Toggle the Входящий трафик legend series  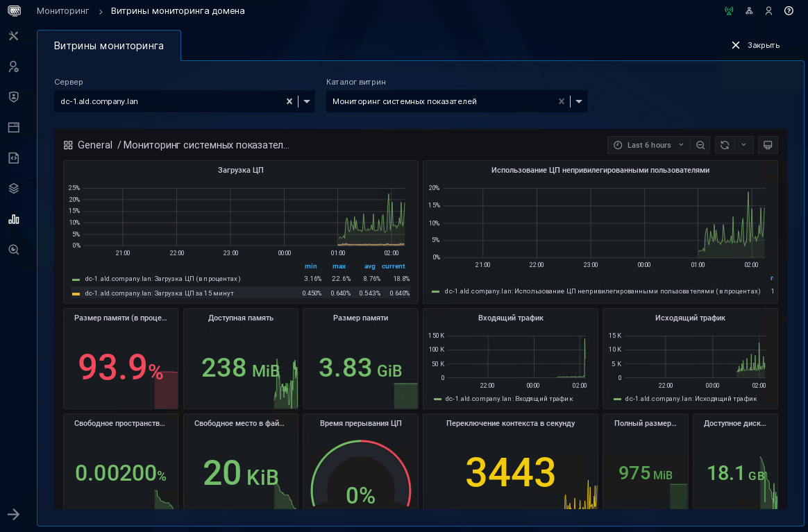pyautogui.click(x=509, y=399)
